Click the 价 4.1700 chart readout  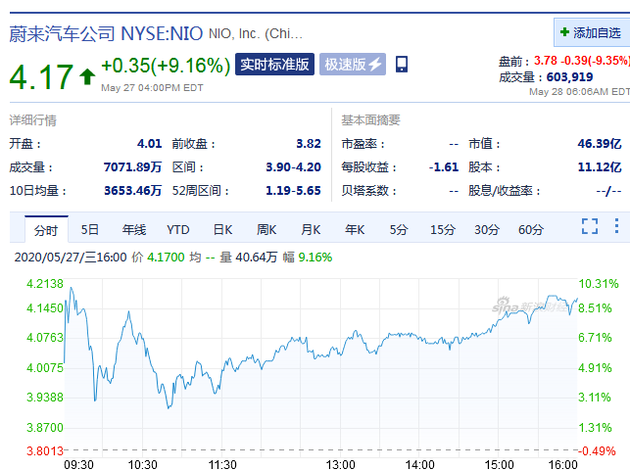pos(158,257)
